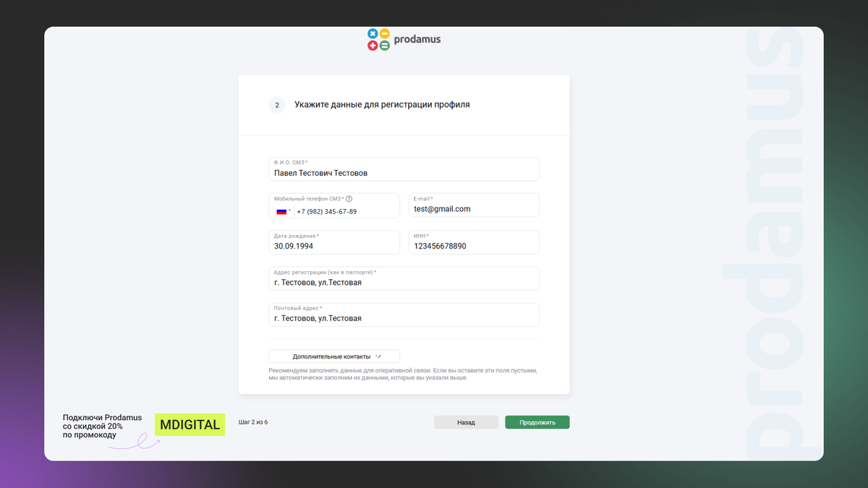Select the Адрес регистрации input field
This screenshot has width=868, height=488.
(404, 282)
